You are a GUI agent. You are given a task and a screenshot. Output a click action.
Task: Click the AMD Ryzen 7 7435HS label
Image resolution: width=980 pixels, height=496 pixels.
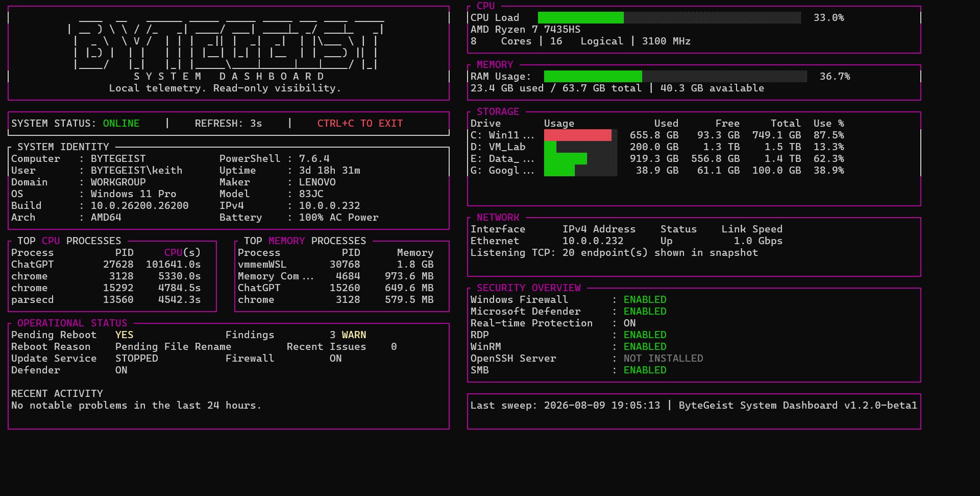(526, 29)
